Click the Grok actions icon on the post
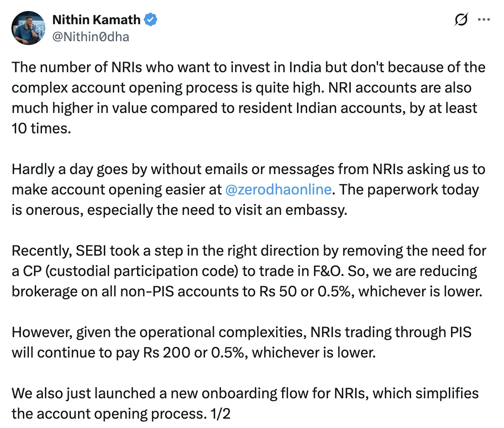 (x=462, y=20)
